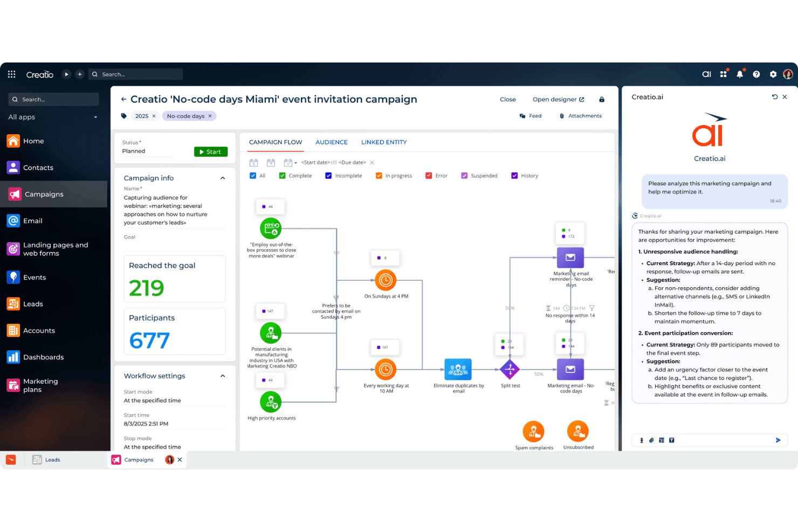Select the Spam complaints node

tap(533, 431)
